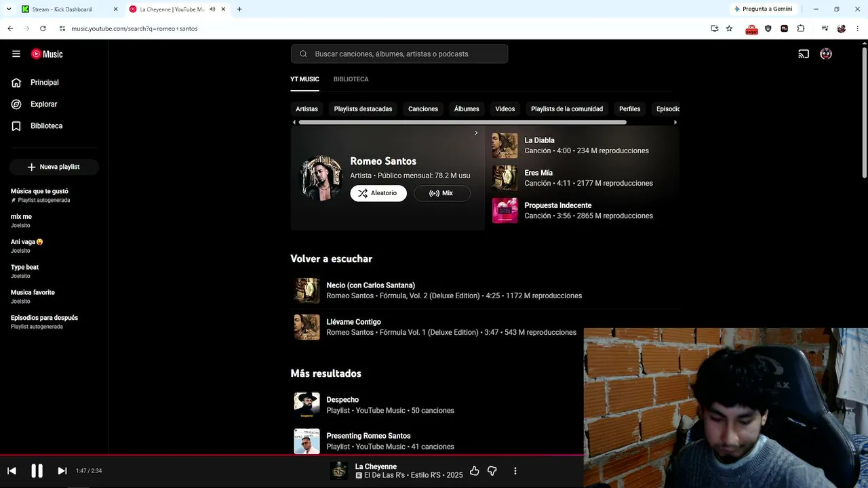Viewport: 868px width, 488px height.
Task: Open the player bar more-options menu
Action: point(515,471)
